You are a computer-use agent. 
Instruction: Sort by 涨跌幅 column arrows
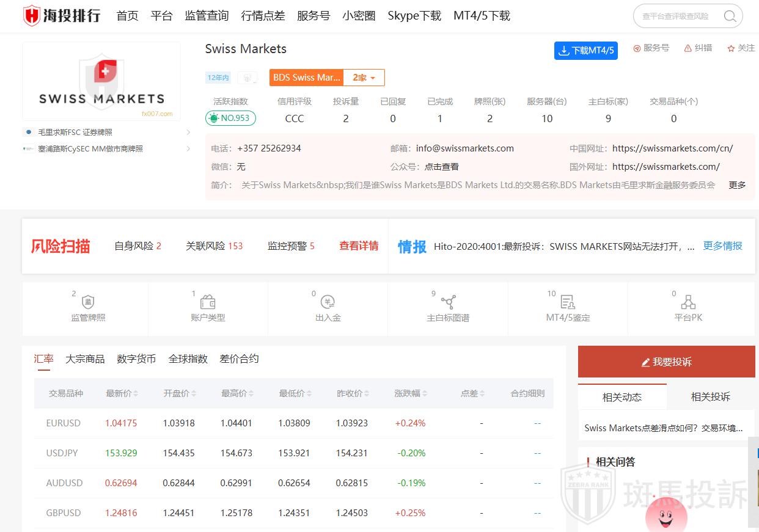(425, 394)
